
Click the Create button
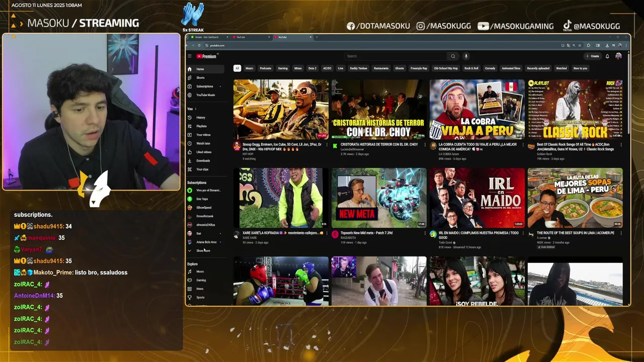(593, 56)
